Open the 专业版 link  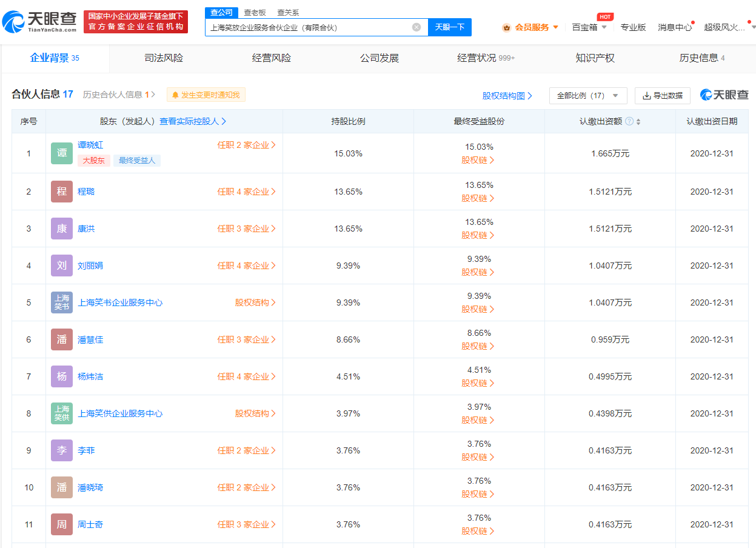(x=633, y=27)
